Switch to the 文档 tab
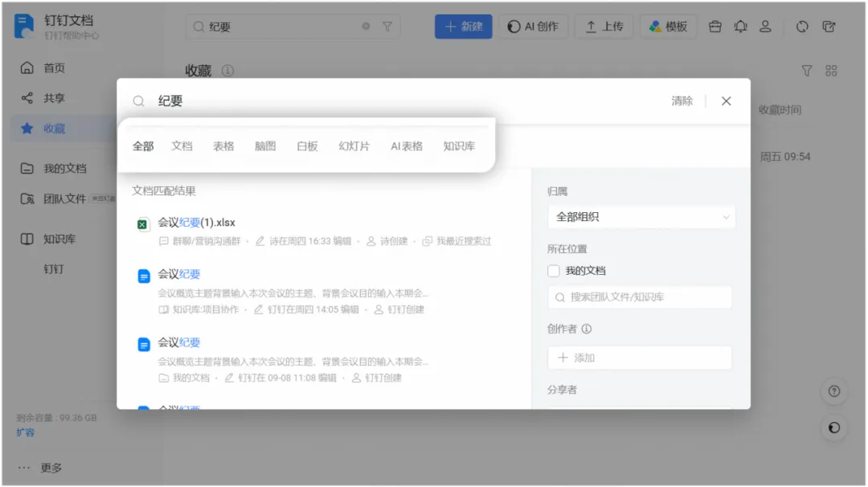 [x=182, y=146]
